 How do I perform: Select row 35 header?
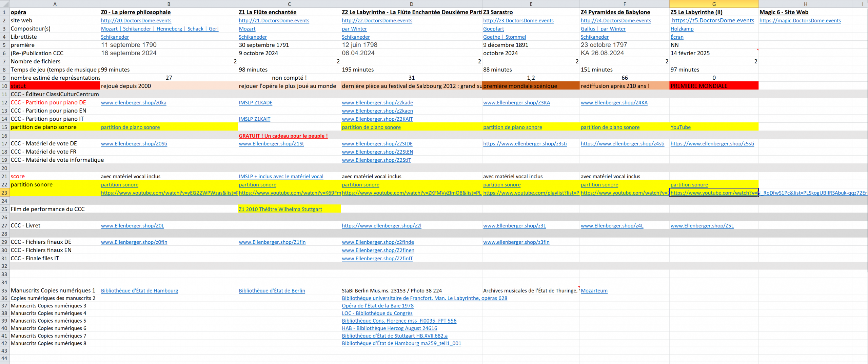click(4, 291)
